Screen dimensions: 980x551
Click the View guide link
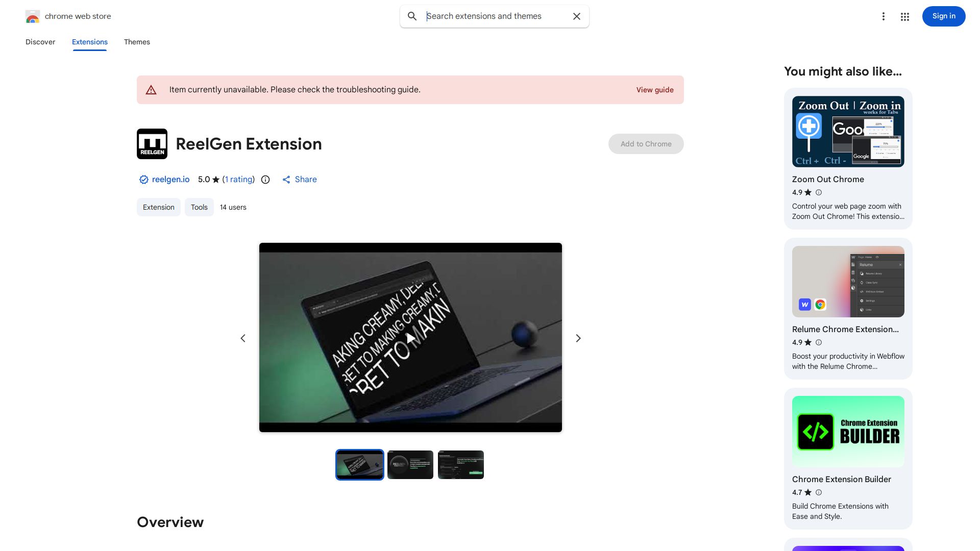click(654, 90)
